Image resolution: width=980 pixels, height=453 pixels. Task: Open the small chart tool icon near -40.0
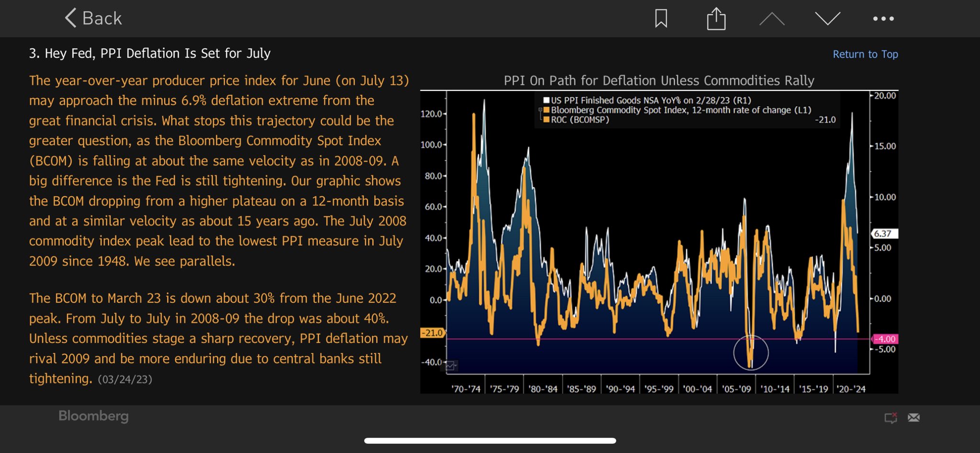(451, 366)
